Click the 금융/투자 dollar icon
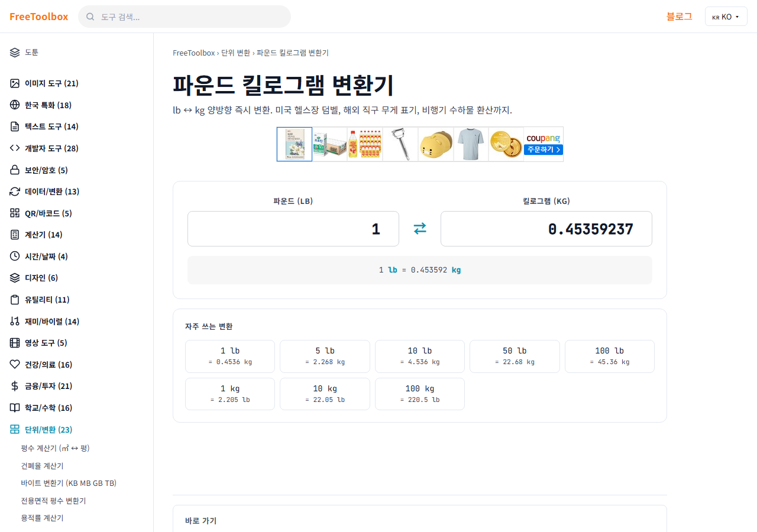757x532 pixels. pos(15,386)
